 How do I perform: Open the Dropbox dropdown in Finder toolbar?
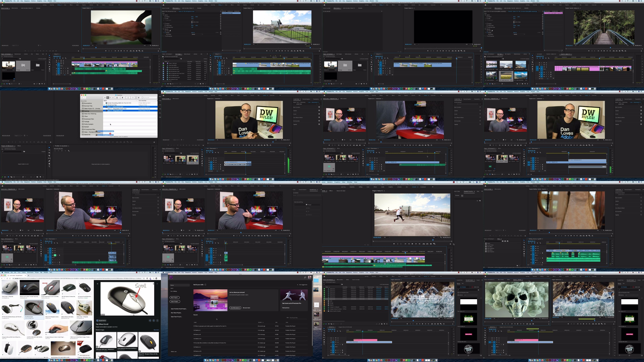139,98
